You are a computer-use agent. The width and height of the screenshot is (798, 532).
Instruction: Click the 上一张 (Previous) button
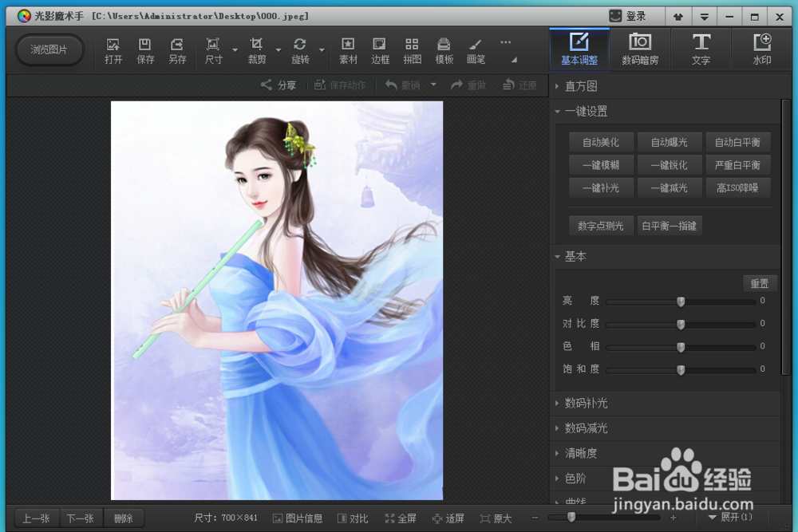[x=36, y=518]
